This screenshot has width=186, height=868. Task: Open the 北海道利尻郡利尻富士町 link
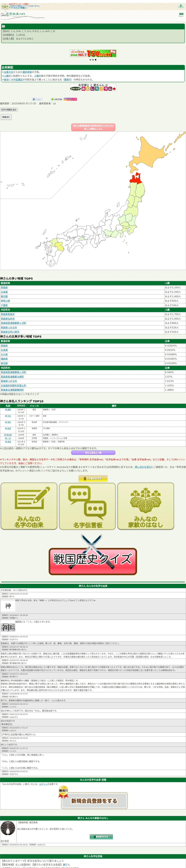point(13,386)
